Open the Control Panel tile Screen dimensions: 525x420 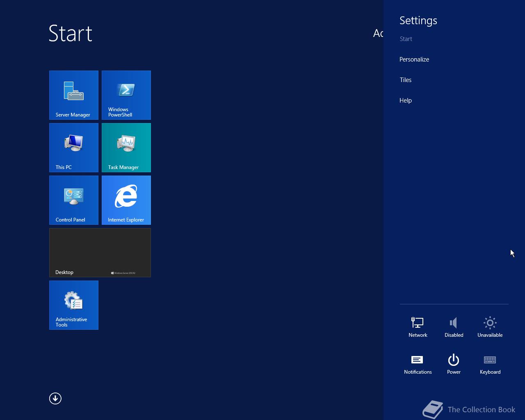click(x=74, y=200)
